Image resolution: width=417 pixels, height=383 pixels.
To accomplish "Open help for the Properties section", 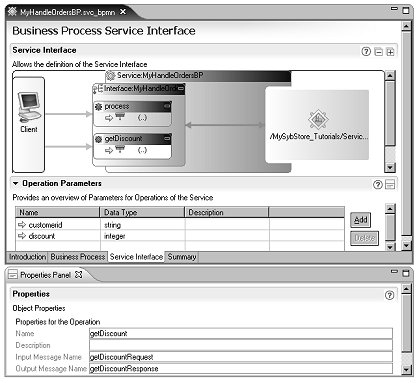I will [x=389, y=295].
